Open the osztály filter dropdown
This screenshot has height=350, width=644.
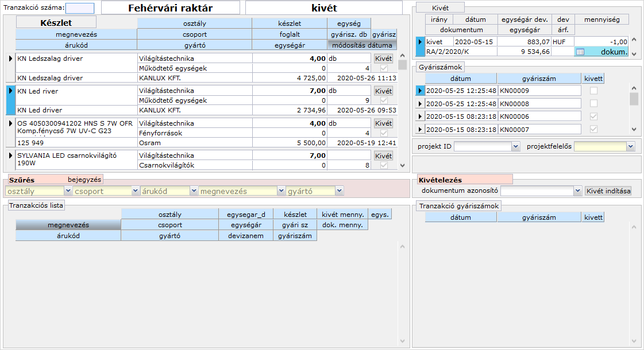[68, 191]
